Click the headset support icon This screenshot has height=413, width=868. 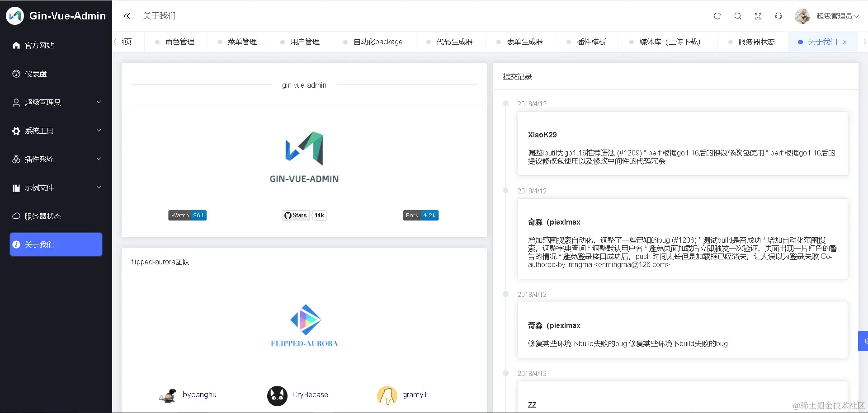coord(778,16)
